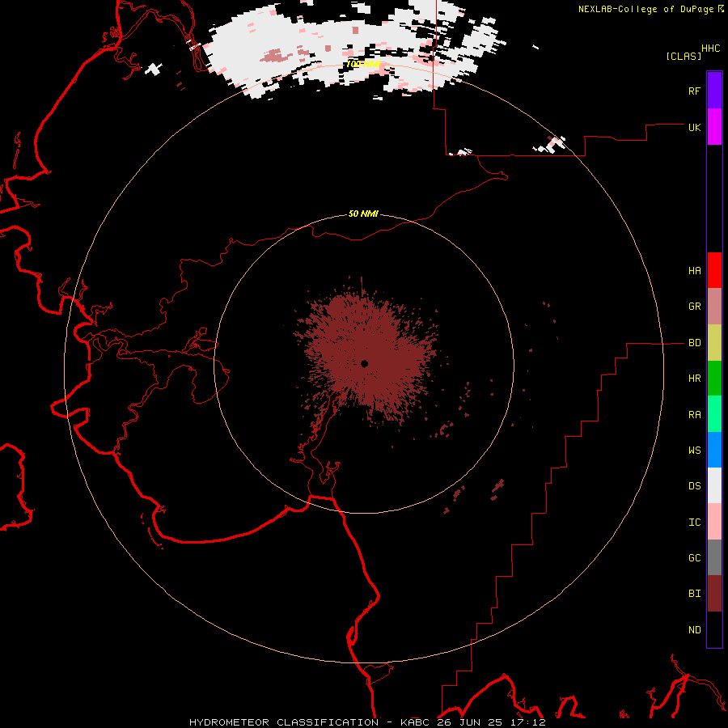Click the DS legend label text
728x728 pixels.
point(695,485)
